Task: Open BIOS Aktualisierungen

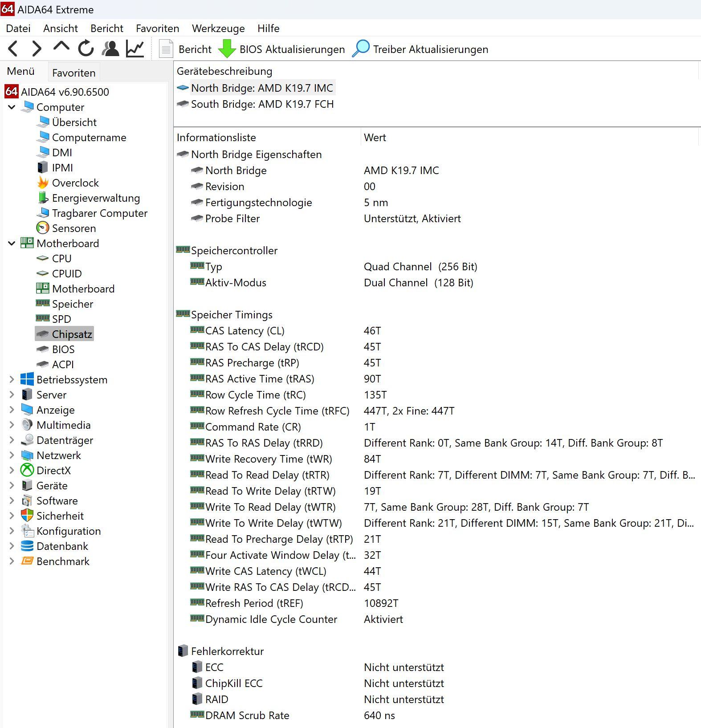Action: pos(281,49)
